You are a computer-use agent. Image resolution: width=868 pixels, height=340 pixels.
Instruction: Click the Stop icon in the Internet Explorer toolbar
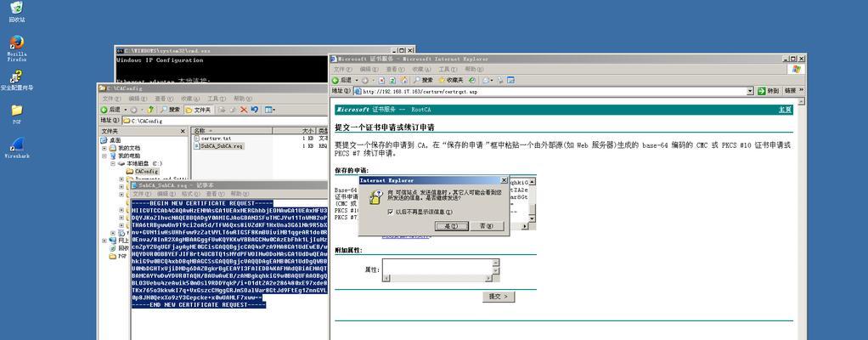pyautogui.click(x=381, y=80)
